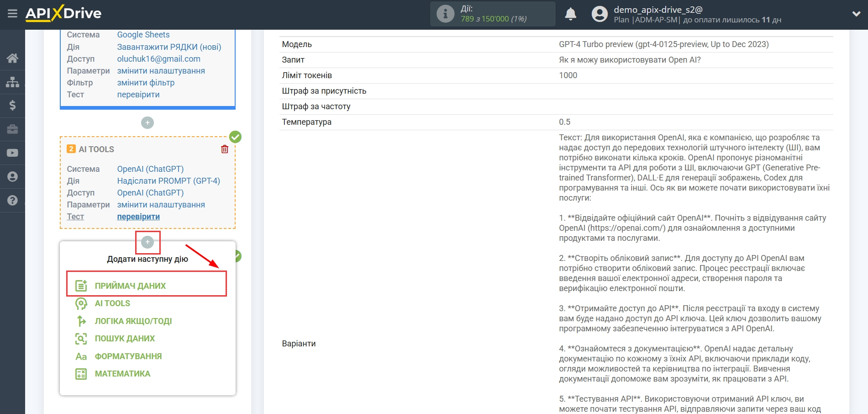Click Штраф за частоту label

click(316, 106)
